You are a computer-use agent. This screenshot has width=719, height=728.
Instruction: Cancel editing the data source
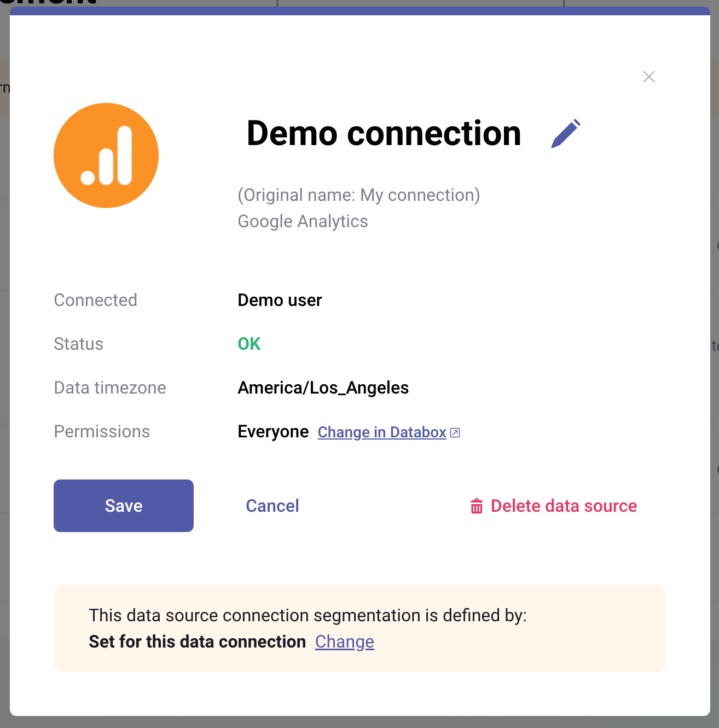(x=272, y=505)
